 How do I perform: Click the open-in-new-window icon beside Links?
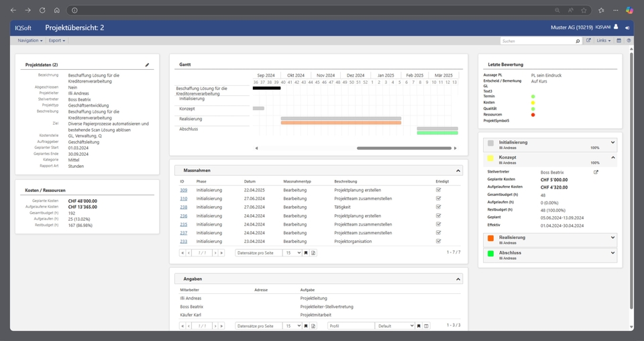click(588, 41)
